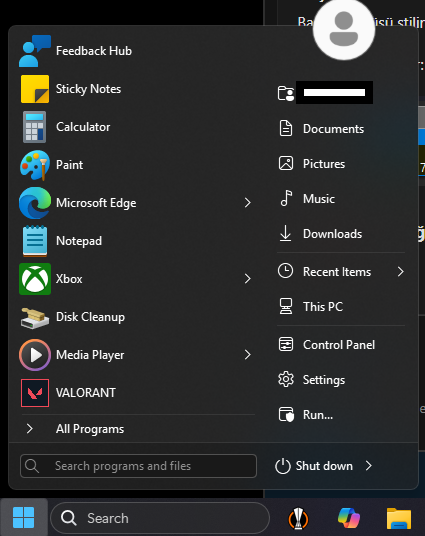The image size is (425, 536).
Task: Click the Notepad text label
Action: click(x=79, y=241)
